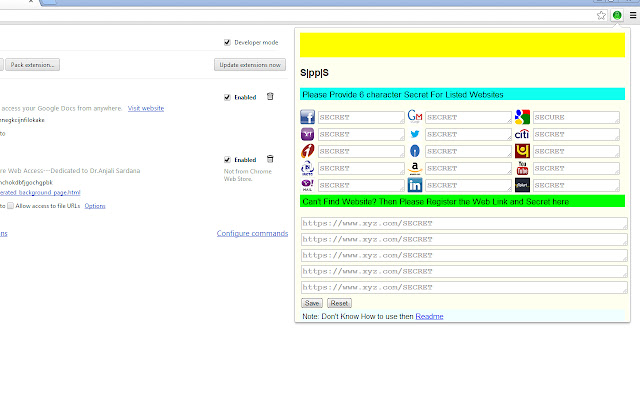Click 'Please Provide 6 character Secret' cyan banner text
The width and height of the screenshot is (640, 400).
(x=403, y=95)
